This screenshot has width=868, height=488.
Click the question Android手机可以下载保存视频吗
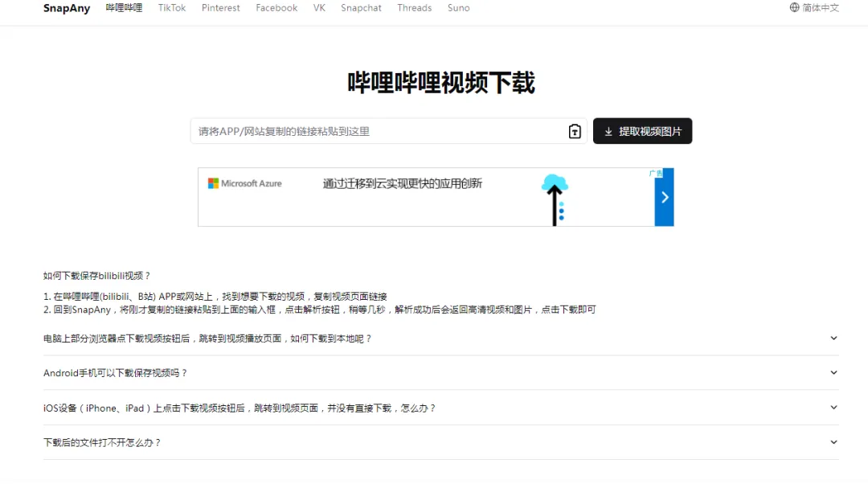(x=115, y=373)
